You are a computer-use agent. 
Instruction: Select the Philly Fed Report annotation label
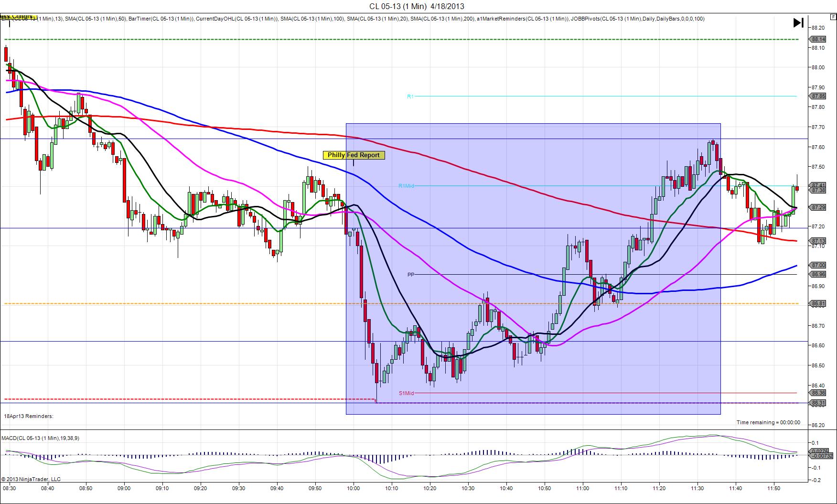point(354,155)
